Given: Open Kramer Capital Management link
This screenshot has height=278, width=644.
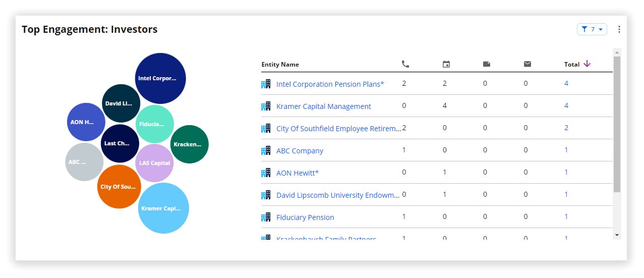Looking at the screenshot, I should tap(324, 106).
